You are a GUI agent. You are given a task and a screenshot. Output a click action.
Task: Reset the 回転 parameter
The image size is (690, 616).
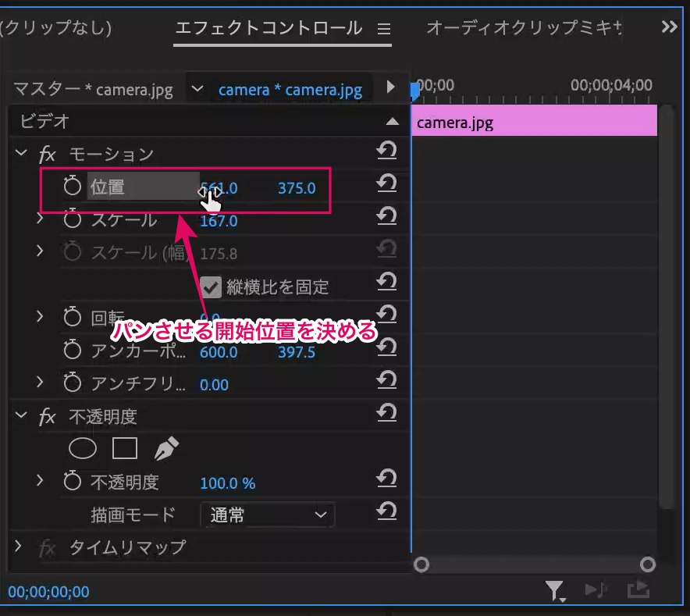[x=386, y=315]
